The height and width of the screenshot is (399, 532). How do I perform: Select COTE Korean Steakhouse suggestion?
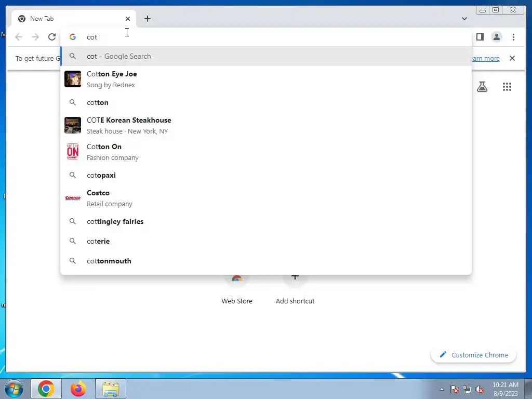click(x=265, y=125)
